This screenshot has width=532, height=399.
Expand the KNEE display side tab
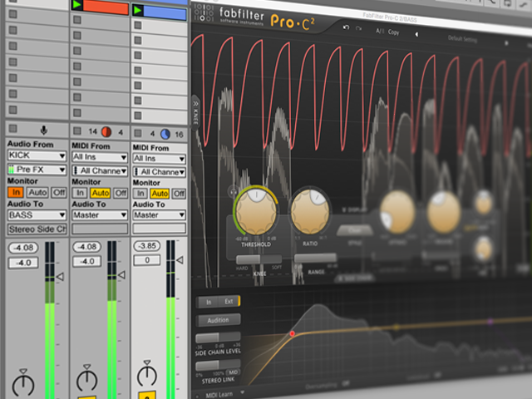click(x=196, y=113)
